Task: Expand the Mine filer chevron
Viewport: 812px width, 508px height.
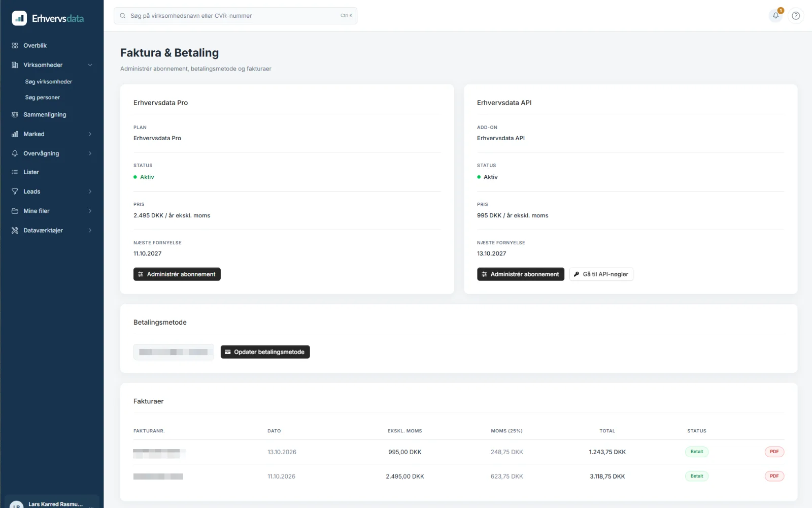Action: pyautogui.click(x=90, y=211)
